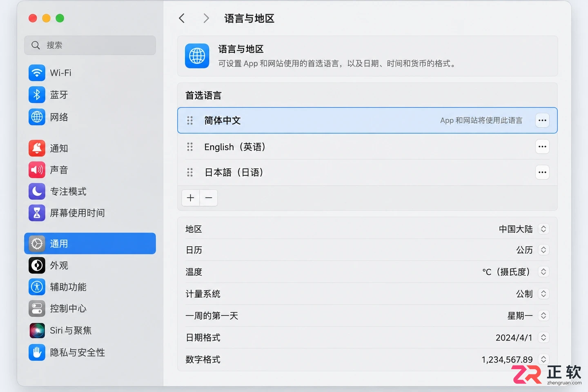Select the 辅助功能 accessibility icon
588x392 pixels.
tap(37, 287)
